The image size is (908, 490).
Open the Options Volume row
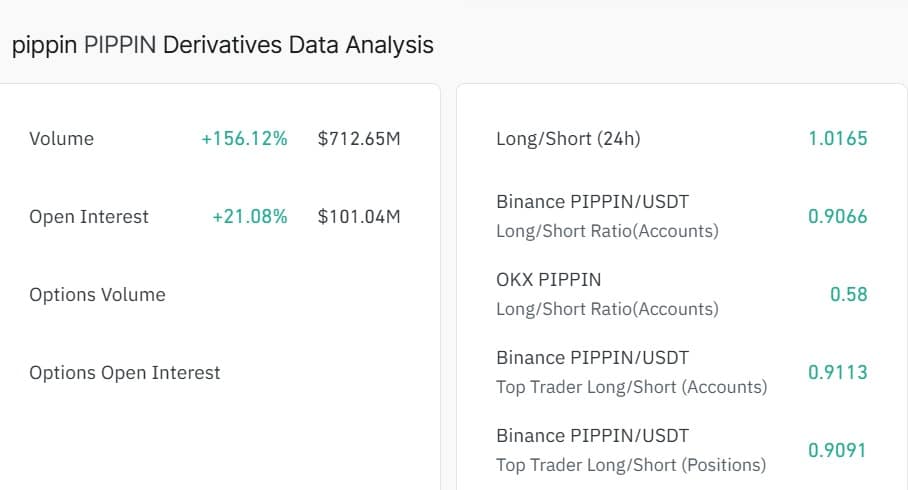(x=97, y=295)
